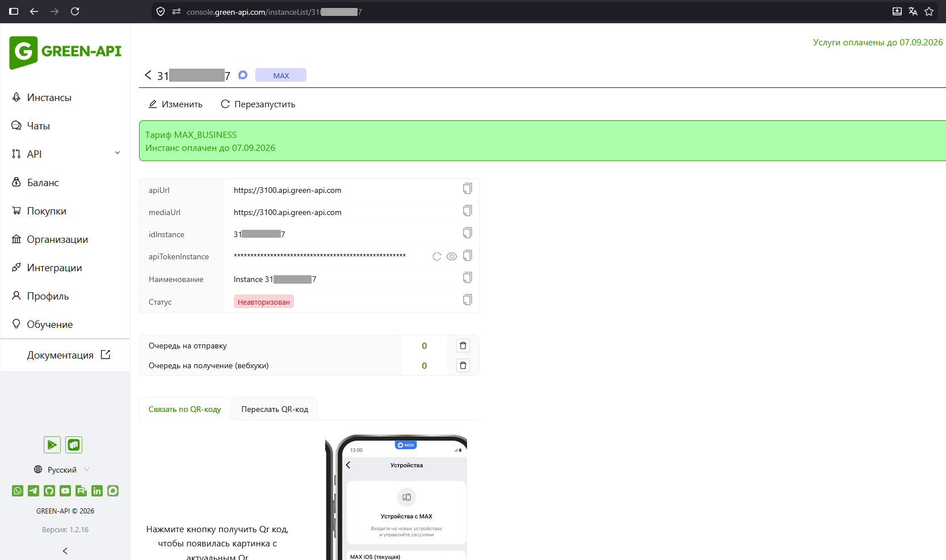The height and width of the screenshot is (560, 946).
Task: Copy the idInstance value
Action: 467,233
